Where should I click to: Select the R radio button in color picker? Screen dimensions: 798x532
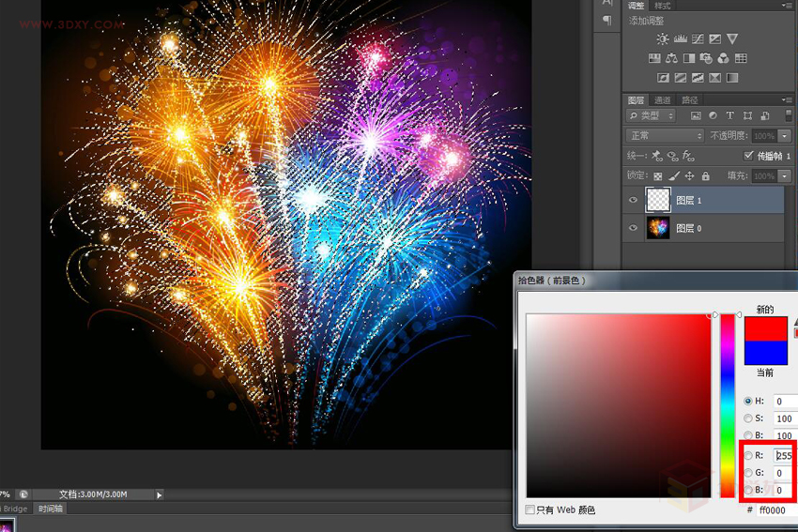748,455
